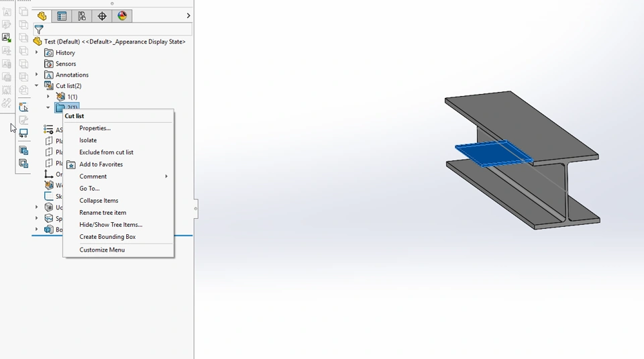
Task: Click the third plane icon in tree
Action: [x=48, y=163]
